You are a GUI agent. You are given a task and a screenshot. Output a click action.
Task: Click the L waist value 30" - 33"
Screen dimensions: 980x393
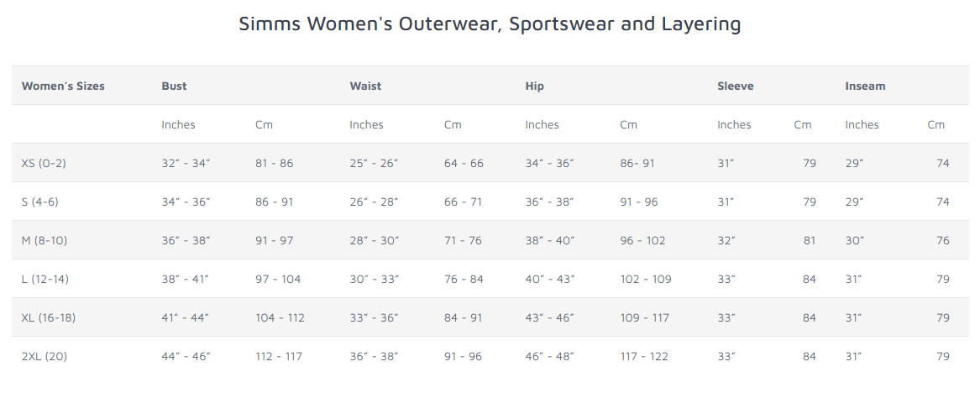coord(374,280)
